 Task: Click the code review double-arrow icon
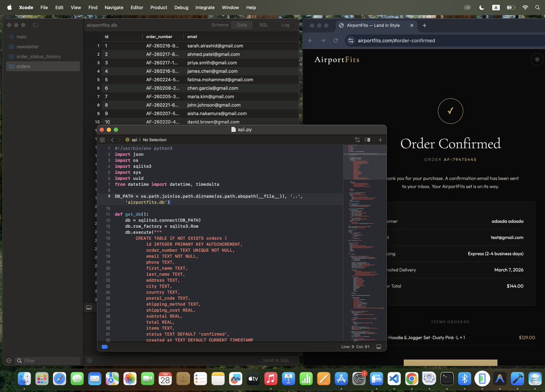click(x=357, y=140)
